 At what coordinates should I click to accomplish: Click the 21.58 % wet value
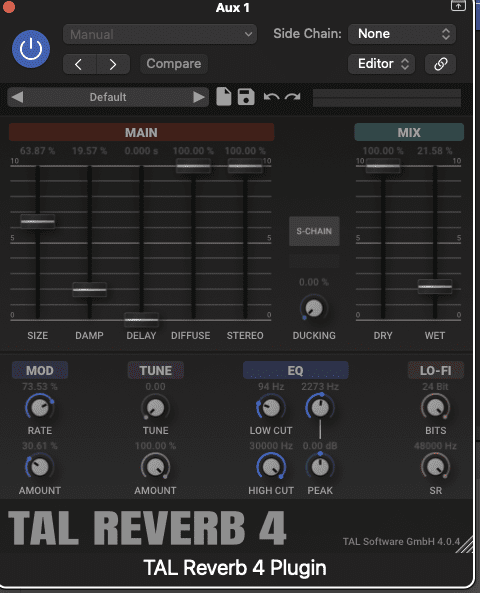(435, 151)
